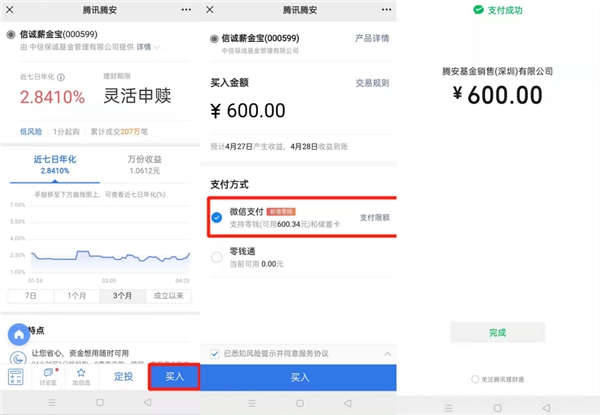Tap the Android back triangle on payment-success screen

pyautogui.click(x=546, y=408)
